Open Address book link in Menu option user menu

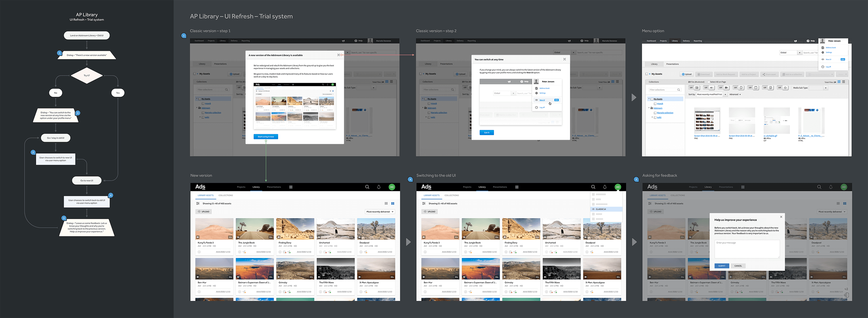pos(831,48)
